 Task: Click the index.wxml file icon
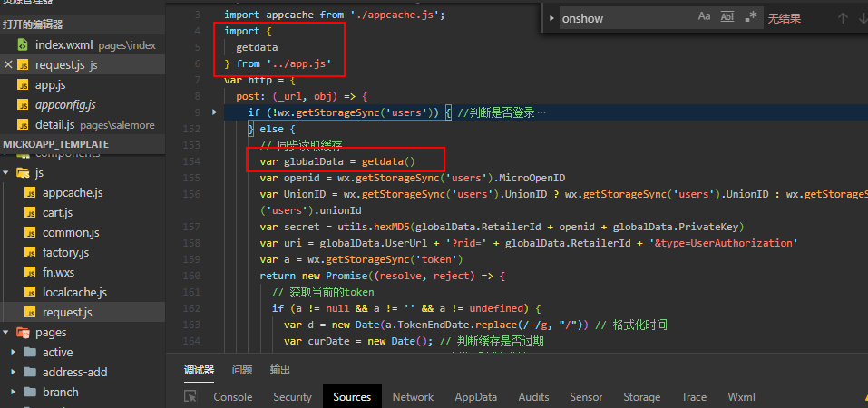(23, 44)
